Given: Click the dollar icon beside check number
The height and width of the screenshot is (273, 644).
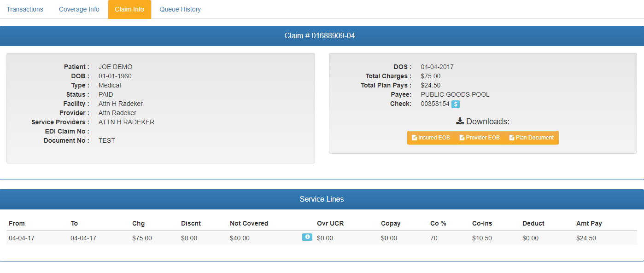Looking at the screenshot, I should tap(456, 104).
